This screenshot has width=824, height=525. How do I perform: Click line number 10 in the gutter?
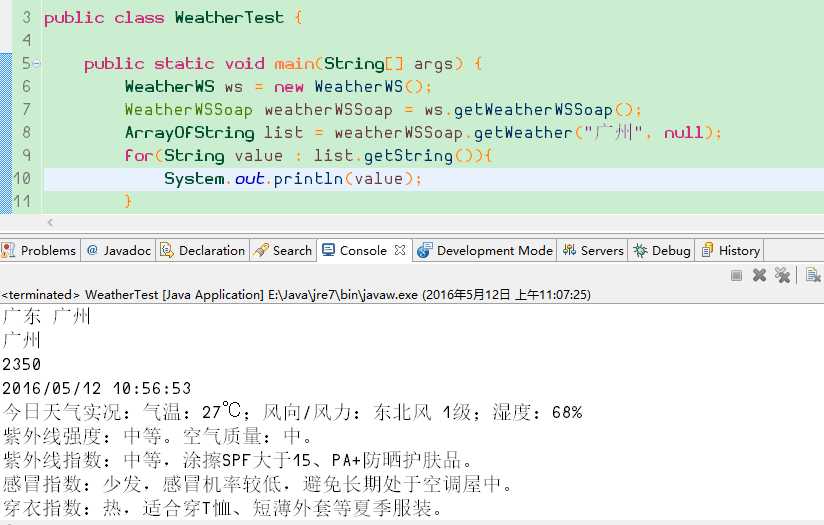(22, 178)
